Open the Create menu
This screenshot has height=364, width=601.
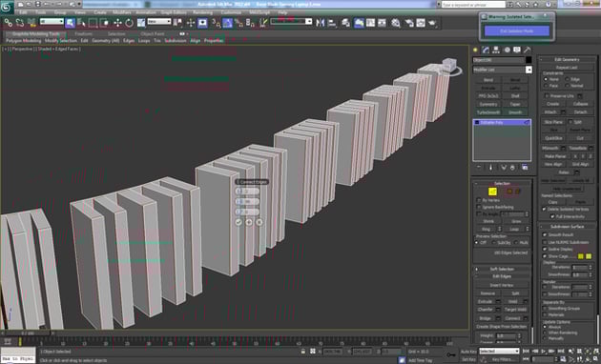(x=99, y=12)
